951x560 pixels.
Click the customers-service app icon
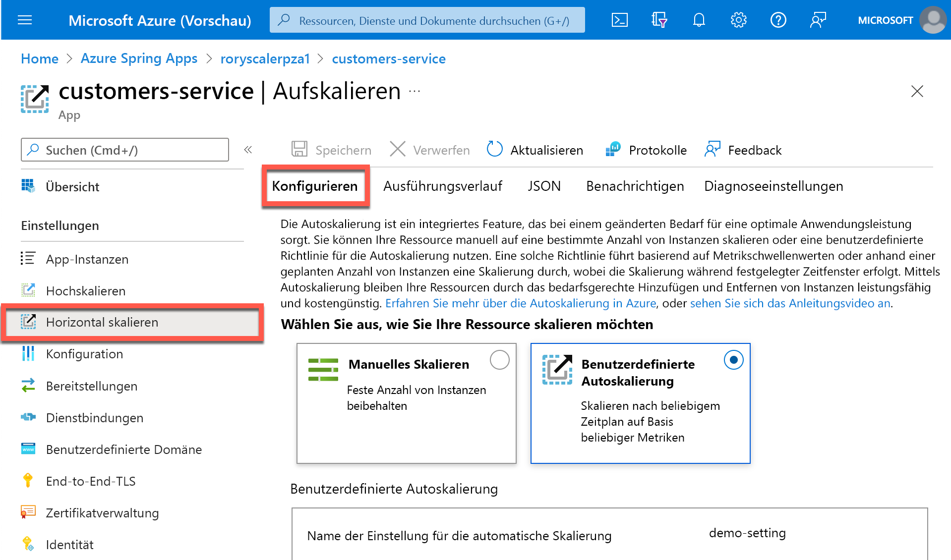pos(35,99)
